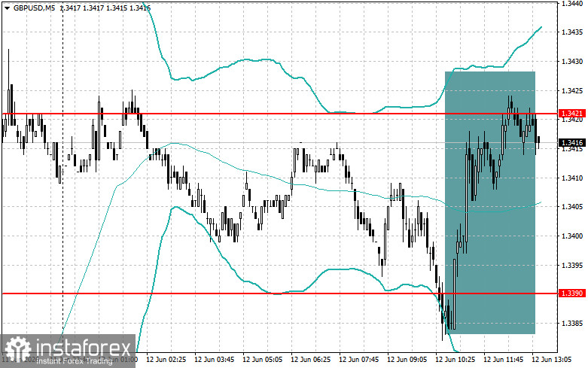Select the 1.3421 red price label
The width and height of the screenshot is (588, 368).
tap(571, 113)
